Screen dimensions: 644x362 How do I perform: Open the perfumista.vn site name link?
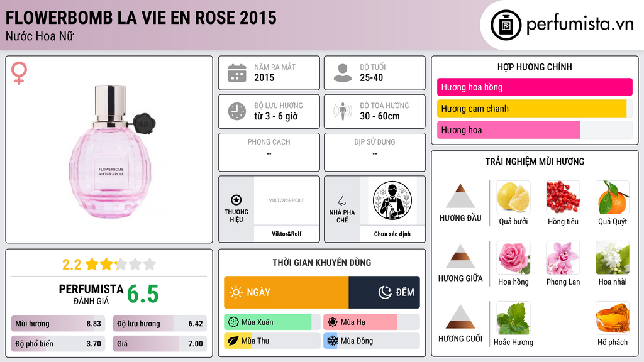580,24
